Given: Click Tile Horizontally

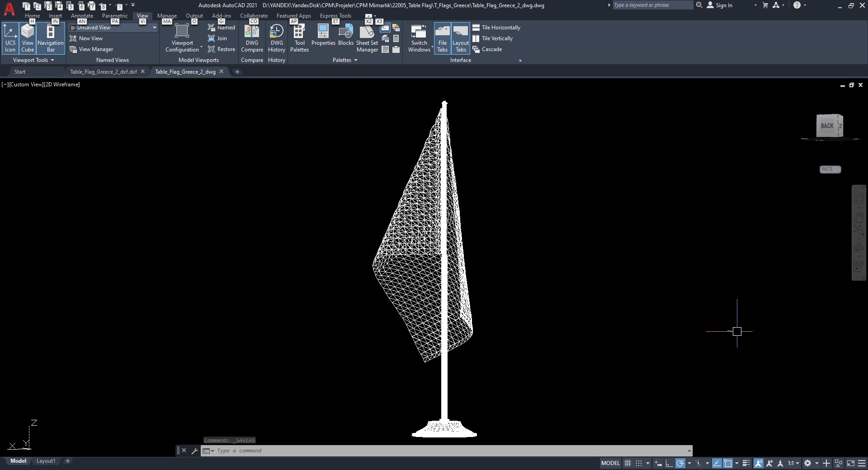Looking at the screenshot, I should point(496,28).
